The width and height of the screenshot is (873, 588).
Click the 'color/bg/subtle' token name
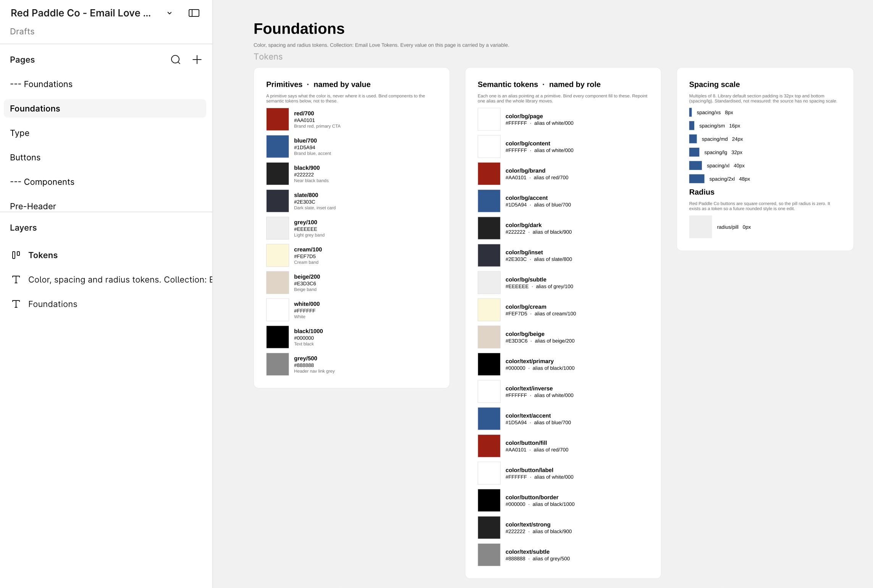tap(526, 279)
